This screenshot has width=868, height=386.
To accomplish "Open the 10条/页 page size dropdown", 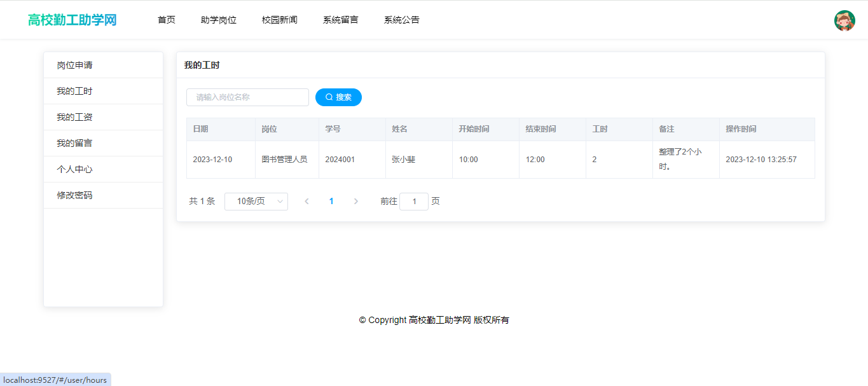I will 256,202.
